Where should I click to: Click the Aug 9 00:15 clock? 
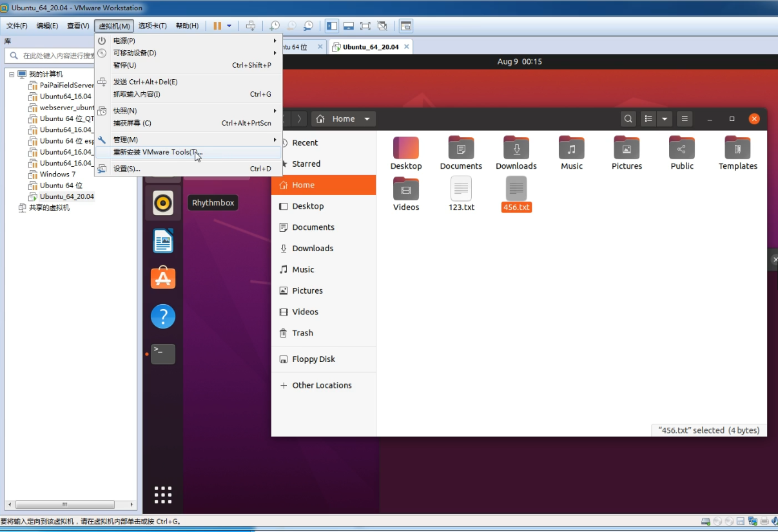pyautogui.click(x=520, y=62)
